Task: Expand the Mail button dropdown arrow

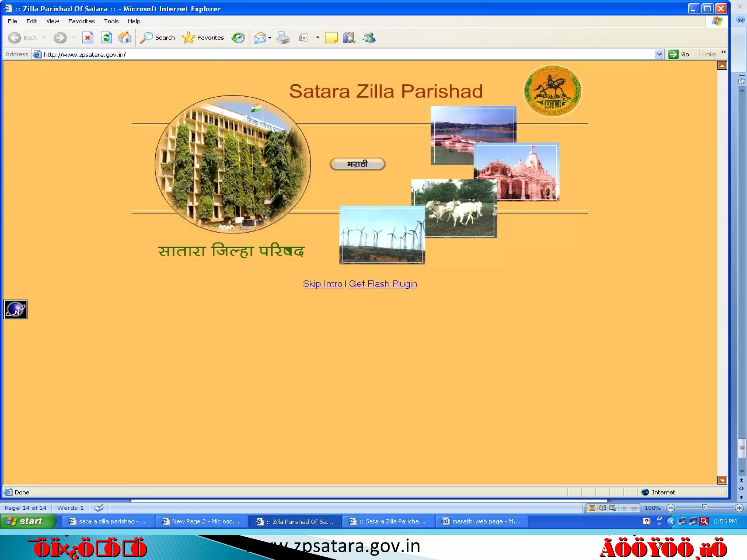Action: [x=270, y=38]
